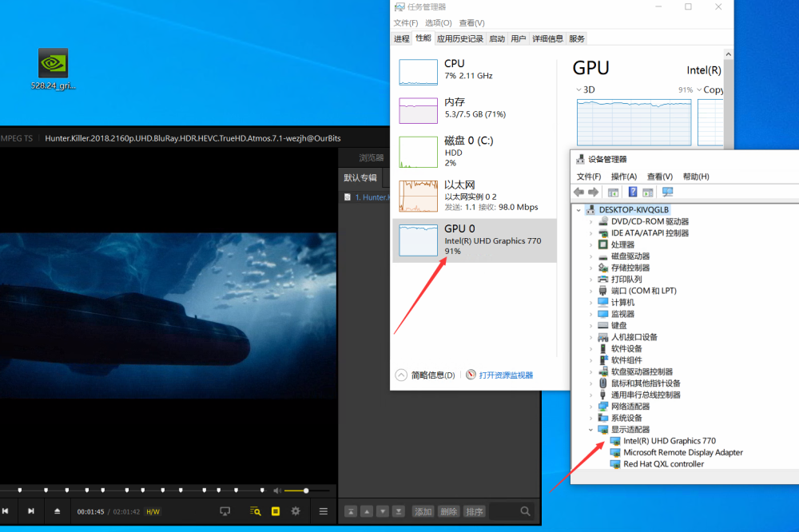Select Intel(R) UHD Graphics 770 device
The image size is (799, 532).
(669, 441)
